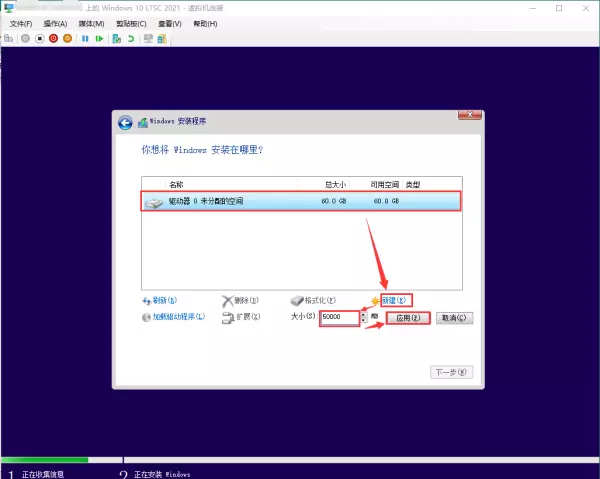Click the 名称 column header
The width and height of the screenshot is (600, 479).
176,185
